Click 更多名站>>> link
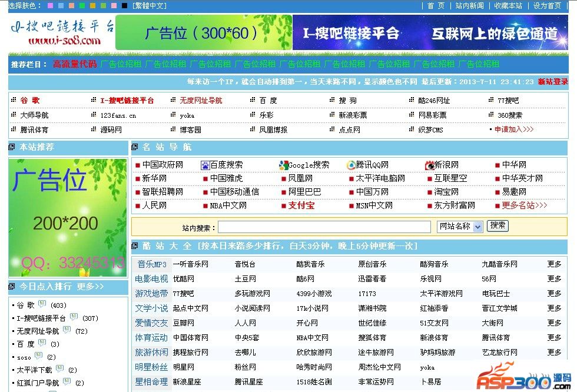The image size is (577, 392). point(525,205)
